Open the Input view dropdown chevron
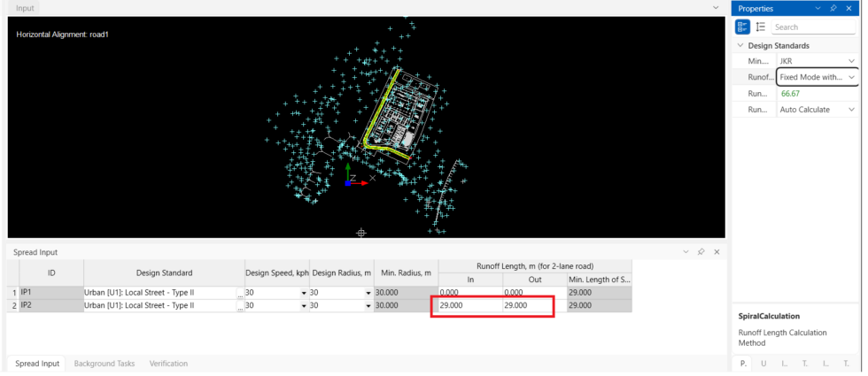This screenshot has height=376, width=868. click(716, 8)
